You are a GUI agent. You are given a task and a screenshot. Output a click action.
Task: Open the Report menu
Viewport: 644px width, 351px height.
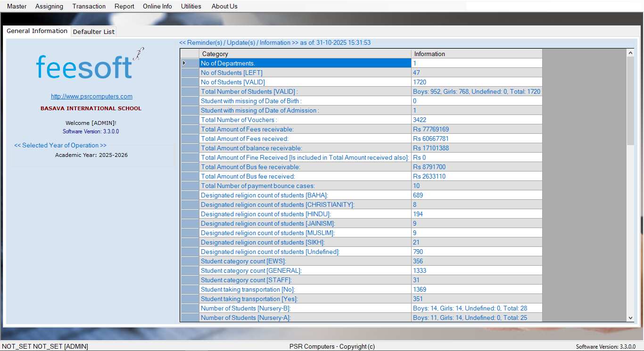pos(124,6)
